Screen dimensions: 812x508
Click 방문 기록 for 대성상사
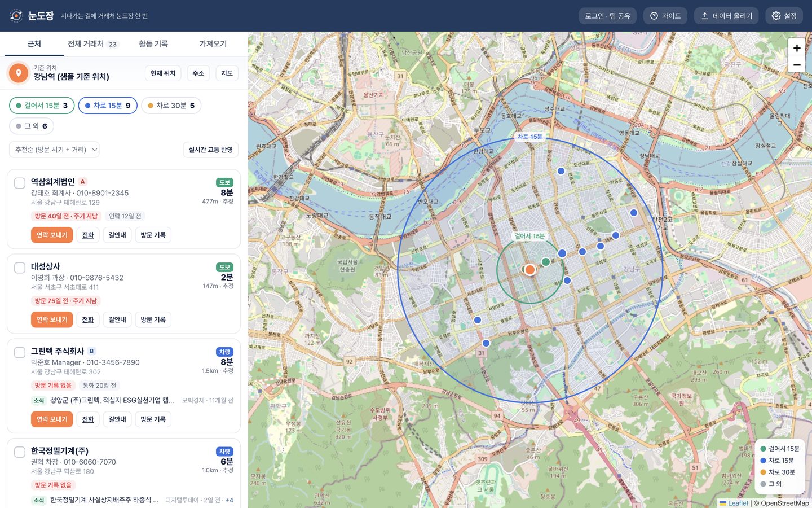(153, 319)
